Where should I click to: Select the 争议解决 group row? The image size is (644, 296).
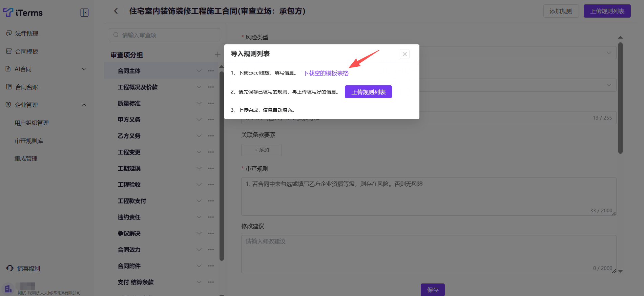click(161, 233)
